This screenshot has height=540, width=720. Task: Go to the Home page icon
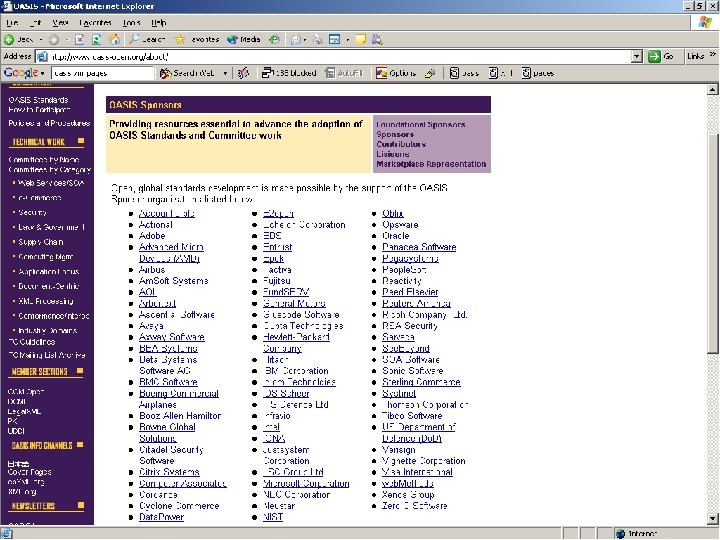point(114,39)
